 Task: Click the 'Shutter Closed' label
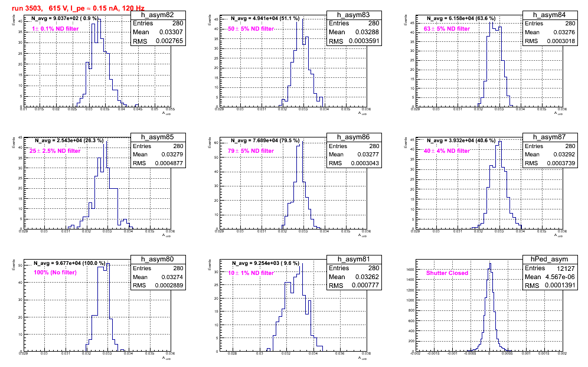tap(447, 273)
